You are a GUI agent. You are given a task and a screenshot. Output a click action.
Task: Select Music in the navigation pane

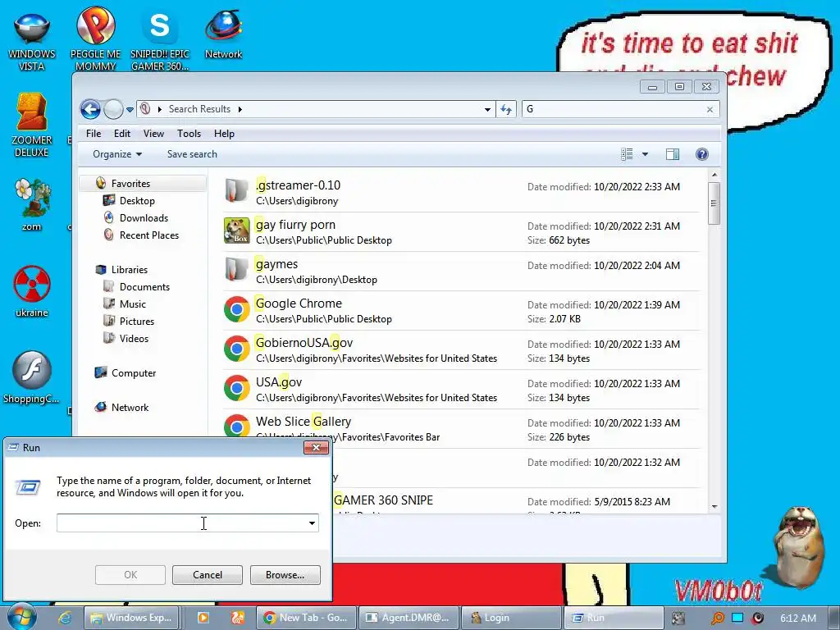(x=132, y=304)
